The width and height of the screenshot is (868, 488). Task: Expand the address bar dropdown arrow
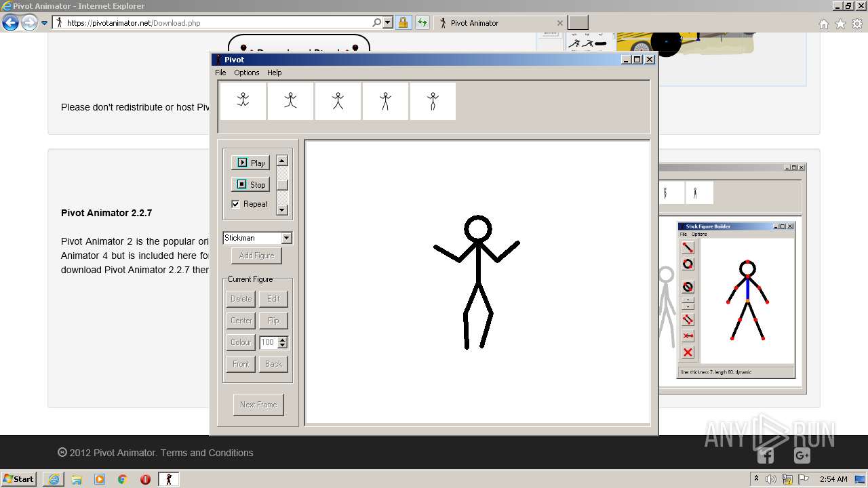point(388,22)
